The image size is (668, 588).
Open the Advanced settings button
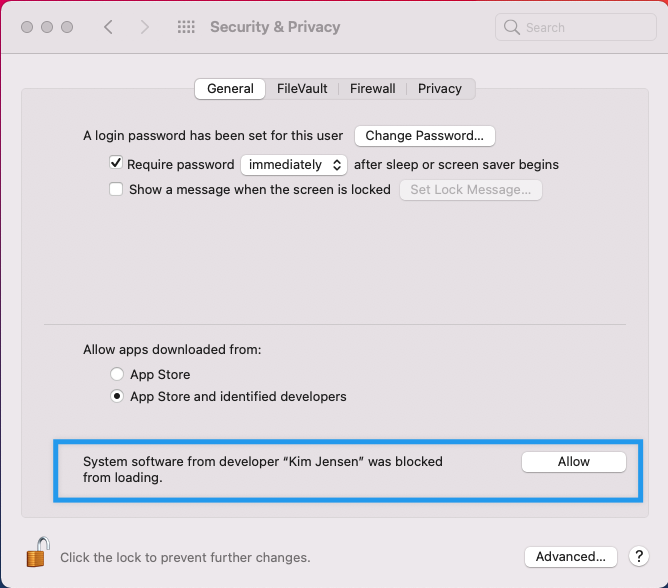pos(570,557)
